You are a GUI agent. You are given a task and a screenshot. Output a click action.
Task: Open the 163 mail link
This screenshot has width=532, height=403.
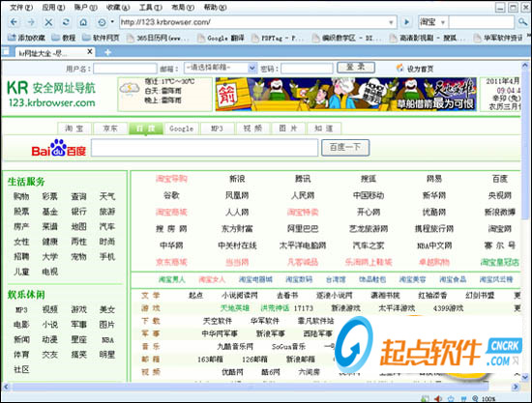point(210,360)
